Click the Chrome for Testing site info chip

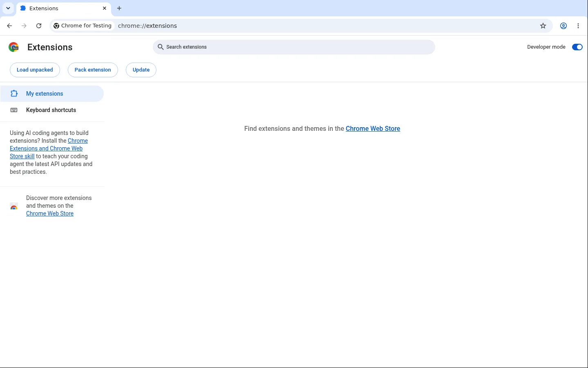[x=83, y=26]
